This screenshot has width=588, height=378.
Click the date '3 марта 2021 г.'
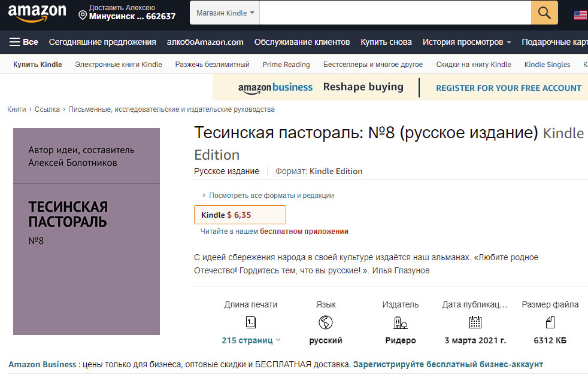475,340
